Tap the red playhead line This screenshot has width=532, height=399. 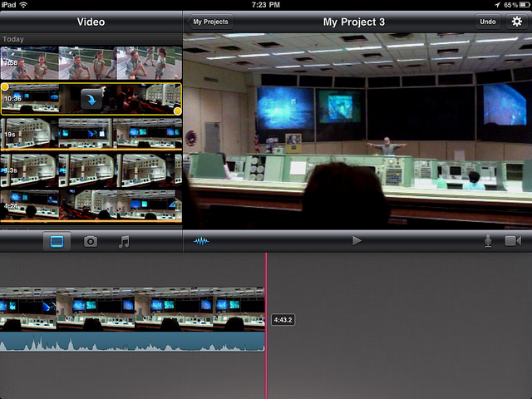pos(266,326)
